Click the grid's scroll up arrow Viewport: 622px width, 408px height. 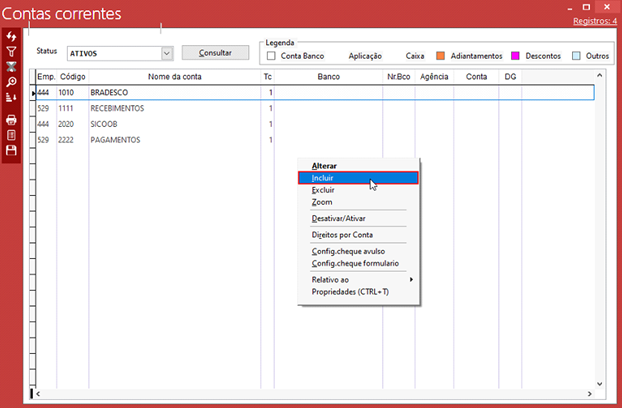[600, 75]
